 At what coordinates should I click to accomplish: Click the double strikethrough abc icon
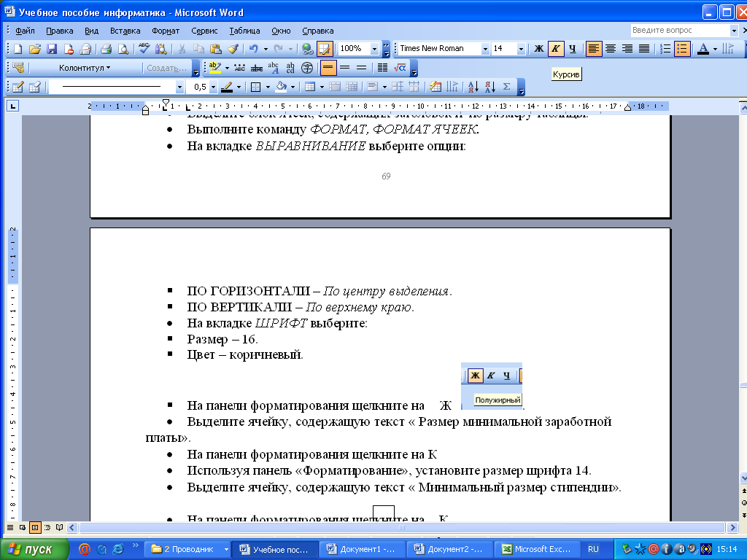pyautogui.click(x=257, y=68)
